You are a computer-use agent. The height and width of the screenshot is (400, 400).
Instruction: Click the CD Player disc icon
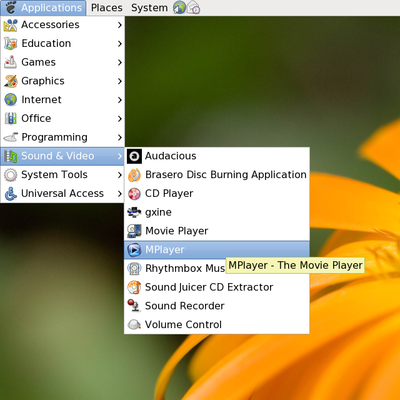134,194
